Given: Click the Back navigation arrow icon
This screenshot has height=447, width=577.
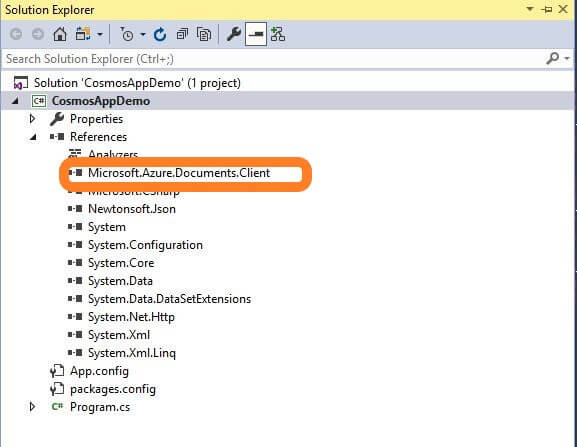Looking at the screenshot, I should pyautogui.click(x=16, y=35).
